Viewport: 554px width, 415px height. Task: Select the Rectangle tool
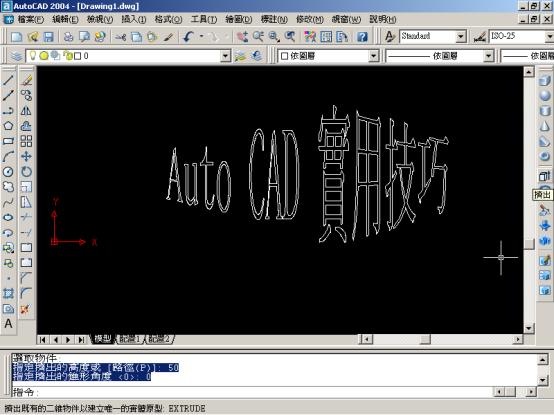[x=8, y=141]
